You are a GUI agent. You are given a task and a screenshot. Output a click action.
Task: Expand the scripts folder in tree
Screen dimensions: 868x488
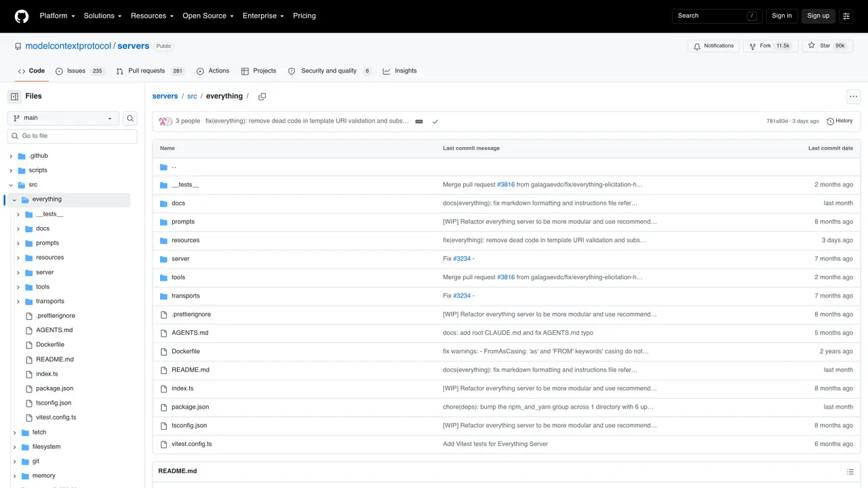11,171
